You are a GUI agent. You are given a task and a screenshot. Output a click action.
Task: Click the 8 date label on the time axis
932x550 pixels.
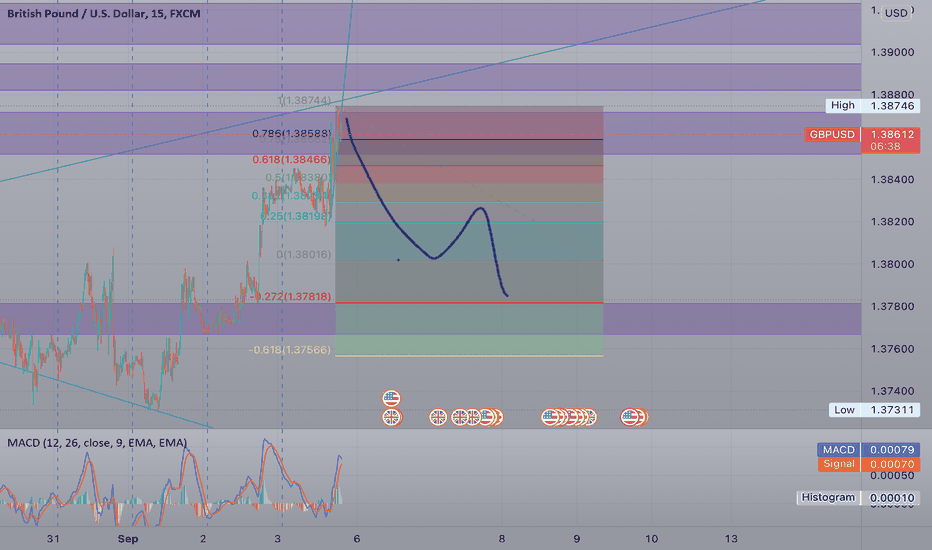point(502,539)
